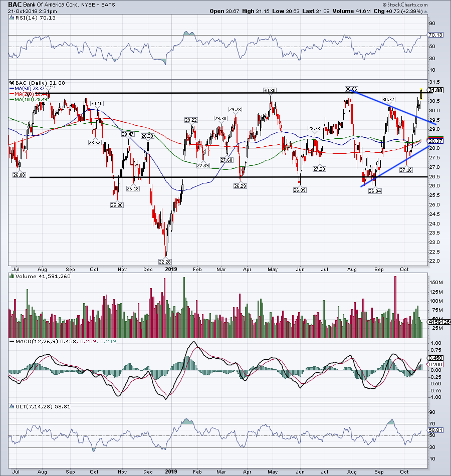Click the RSI(14) 70.13 panel label
The image size is (451, 476).
point(35,18)
